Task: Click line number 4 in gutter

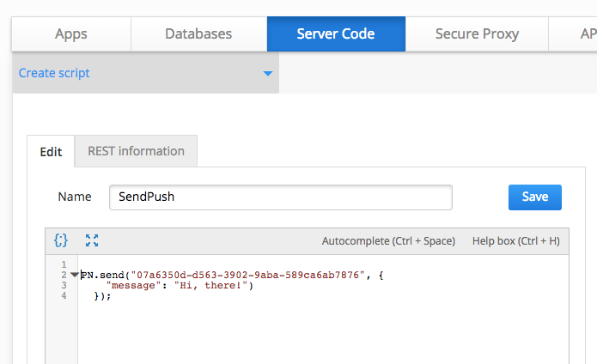Action: tap(64, 295)
